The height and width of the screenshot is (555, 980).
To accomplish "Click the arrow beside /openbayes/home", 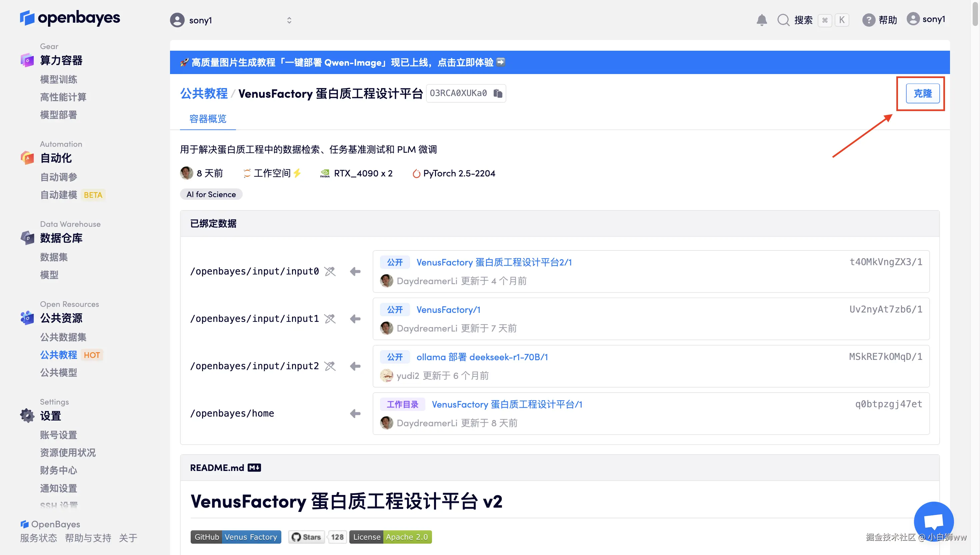I will pyautogui.click(x=355, y=414).
